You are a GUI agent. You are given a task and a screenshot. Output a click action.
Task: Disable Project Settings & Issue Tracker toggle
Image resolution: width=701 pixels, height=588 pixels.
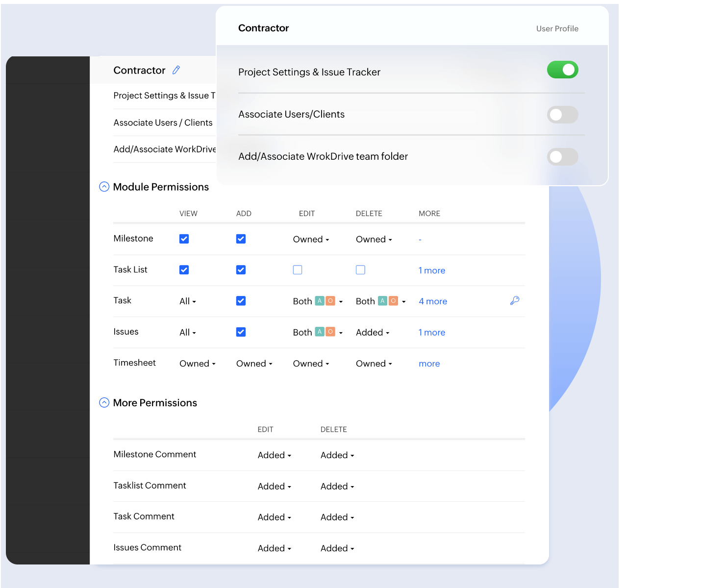pyautogui.click(x=562, y=70)
